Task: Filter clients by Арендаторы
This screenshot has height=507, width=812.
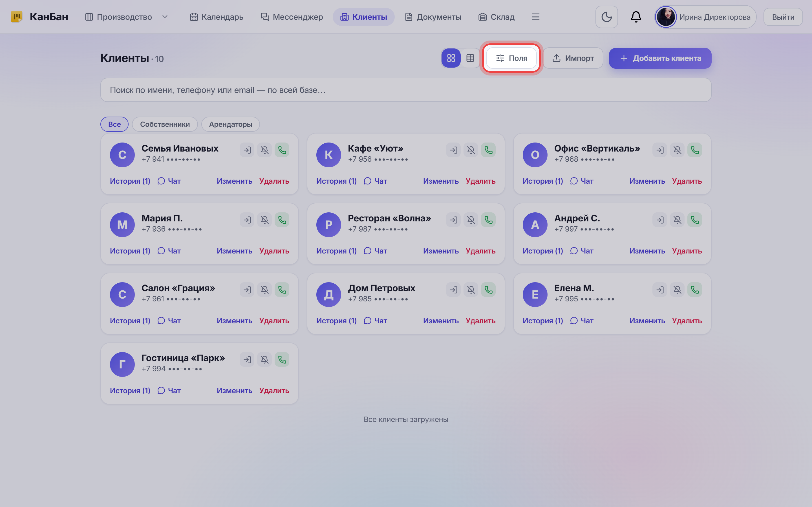Action: pyautogui.click(x=231, y=124)
